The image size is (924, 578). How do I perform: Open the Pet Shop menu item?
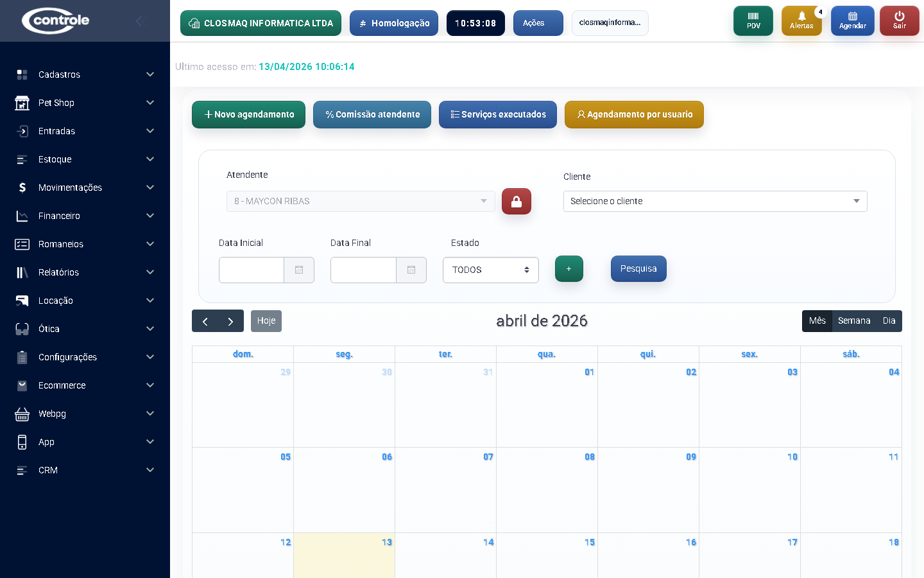pyautogui.click(x=85, y=103)
